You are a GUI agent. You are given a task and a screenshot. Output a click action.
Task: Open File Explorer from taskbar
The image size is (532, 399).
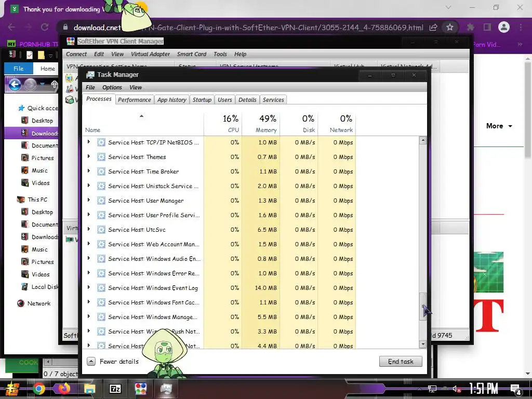(90, 389)
